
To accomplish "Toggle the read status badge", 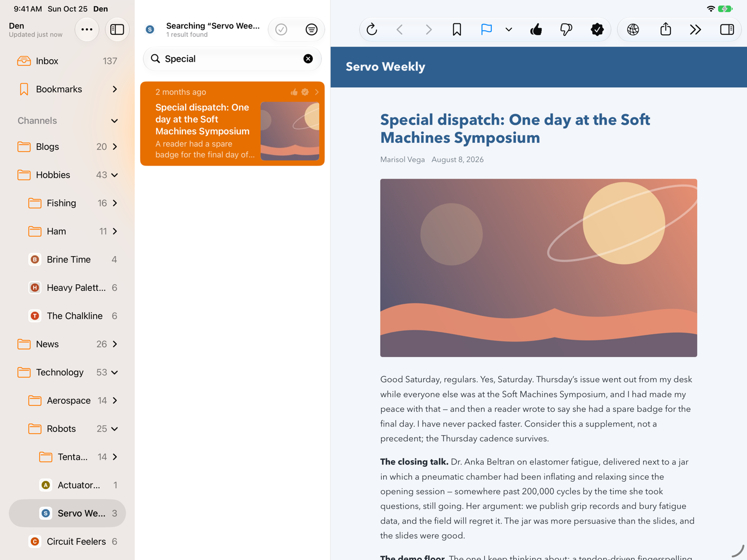I will (x=597, y=29).
